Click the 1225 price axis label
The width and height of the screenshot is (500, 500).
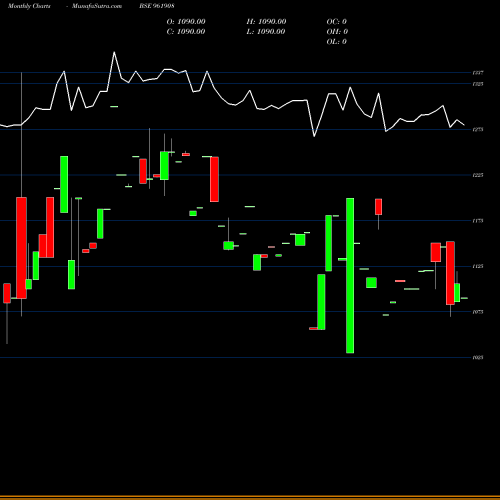click(x=478, y=175)
